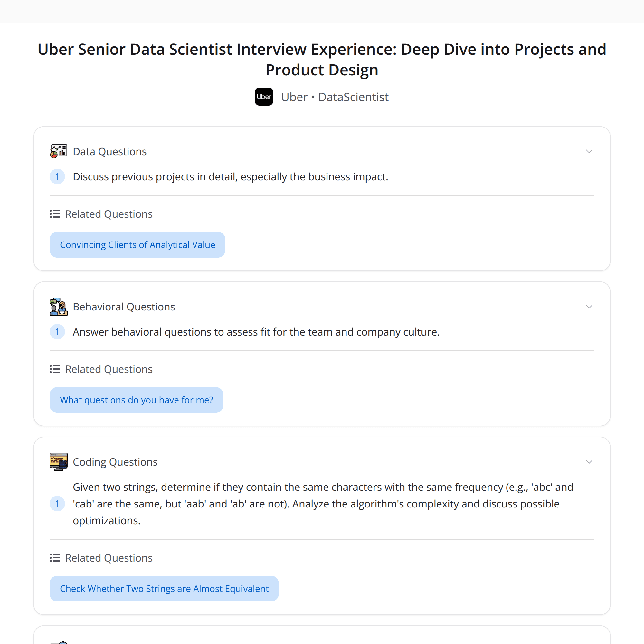Screen dimensions: 644x644
Task: Select the numbered badge in Data Questions
Action: click(x=57, y=177)
